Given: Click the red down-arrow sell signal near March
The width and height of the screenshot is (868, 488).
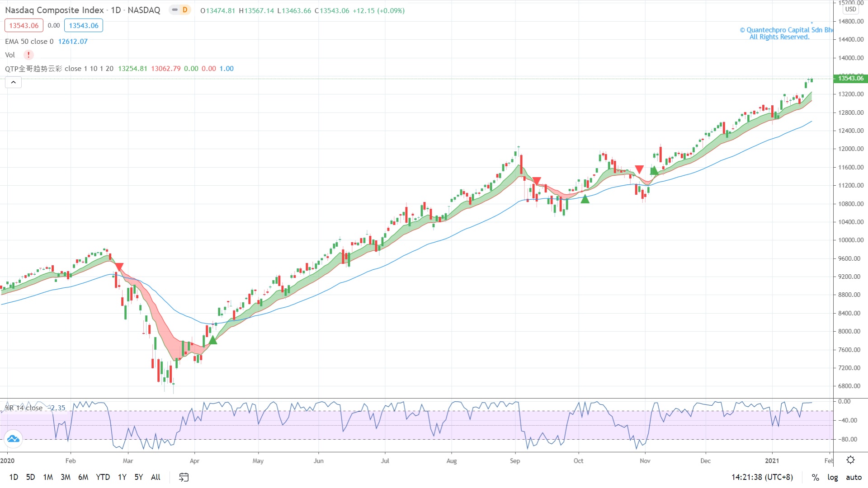Looking at the screenshot, I should [x=119, y=267].
